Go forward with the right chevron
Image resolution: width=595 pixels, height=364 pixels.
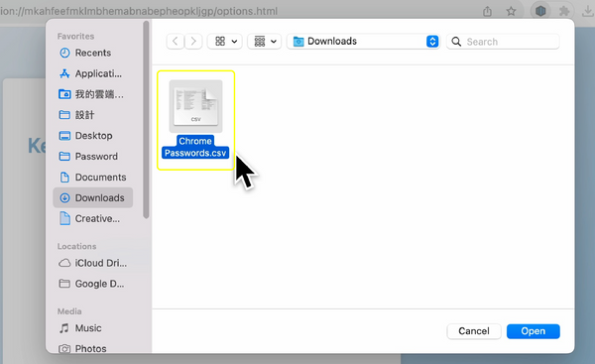pyautogui.click(x=193, y=41)
